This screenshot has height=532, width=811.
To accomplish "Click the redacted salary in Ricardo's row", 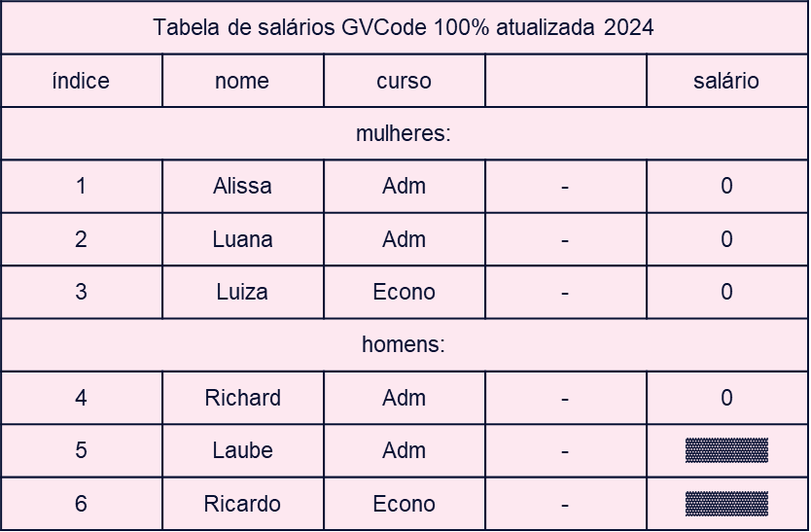I will click(x=726, y=504).
